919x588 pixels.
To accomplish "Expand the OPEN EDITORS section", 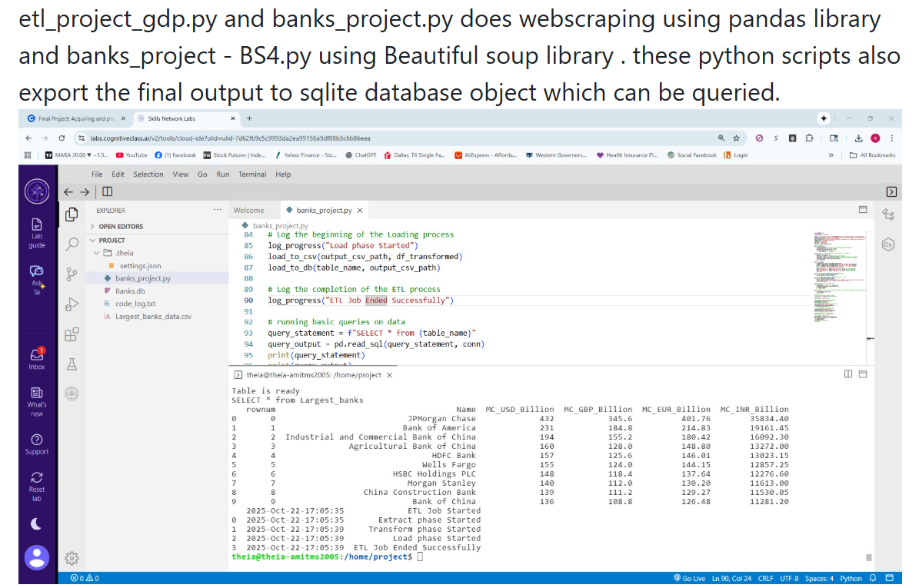I will click(x=121, y=227).
